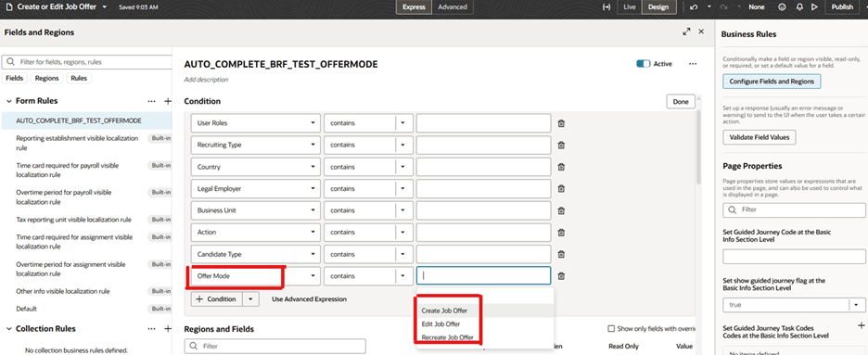
Task: Select the Rules filter chip
Action: point(79,78)
